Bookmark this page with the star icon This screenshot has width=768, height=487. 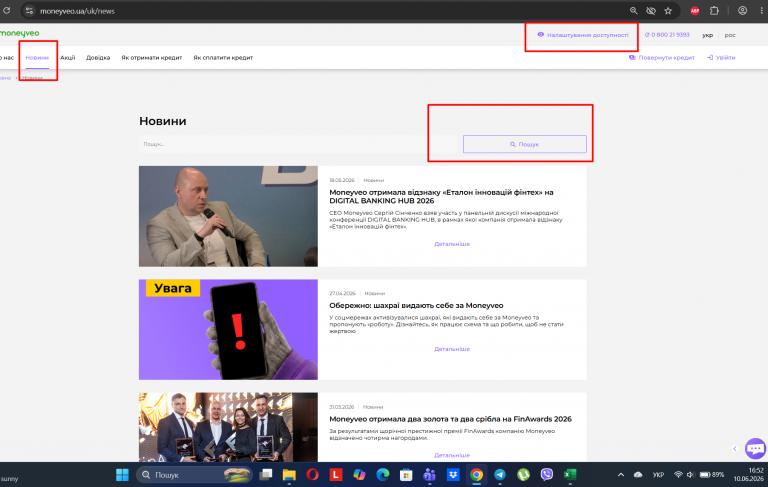(668, 11)
